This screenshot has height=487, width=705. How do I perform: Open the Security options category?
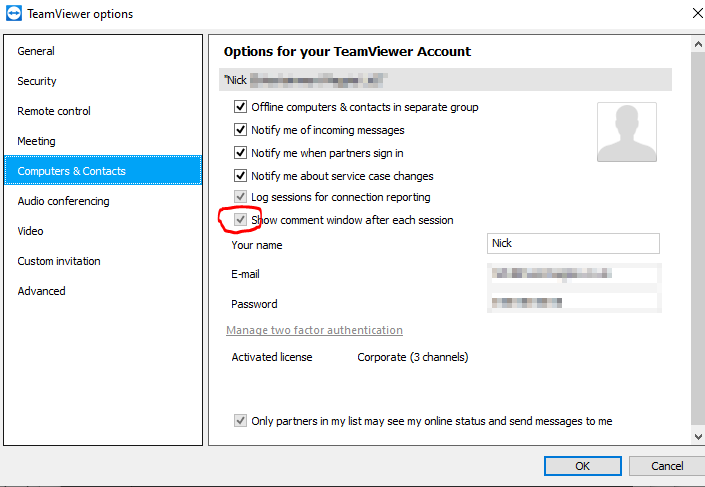click(103, 81)
